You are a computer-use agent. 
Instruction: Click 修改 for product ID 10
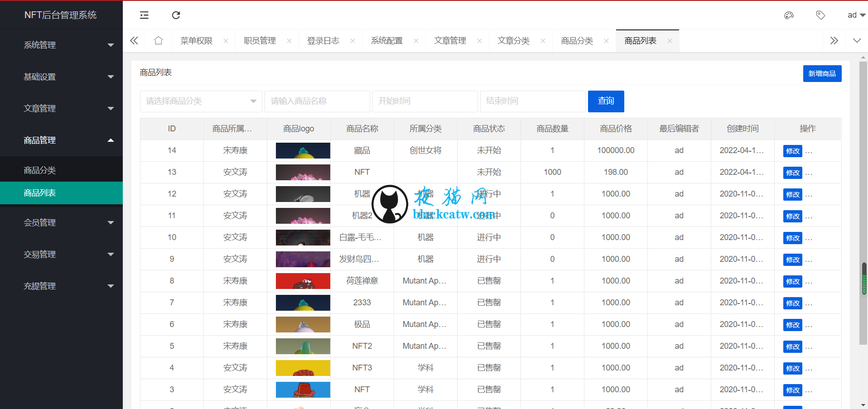tap(792, 238)
